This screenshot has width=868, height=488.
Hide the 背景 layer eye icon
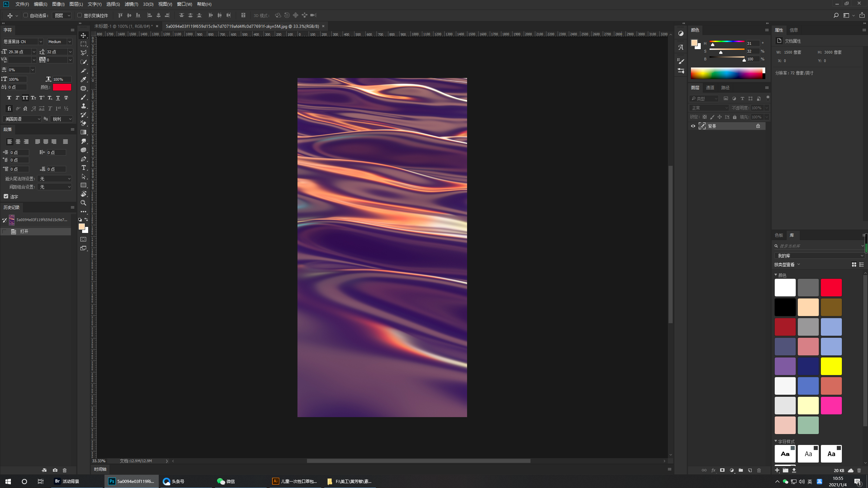[693, 126]
